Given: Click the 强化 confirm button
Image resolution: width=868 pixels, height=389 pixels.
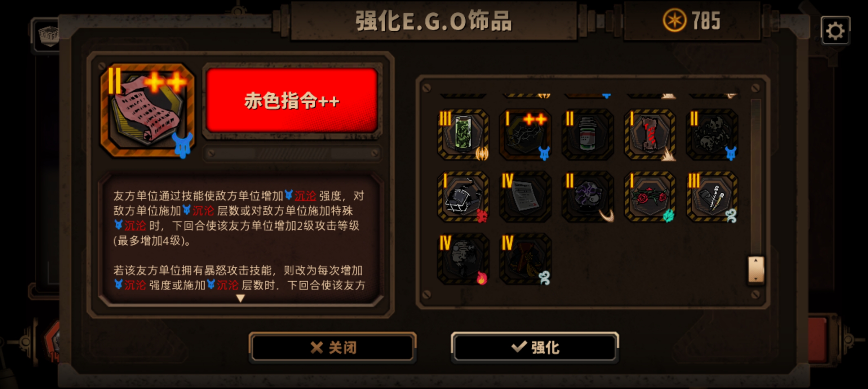Looking at the screenshot, I should pyautogui.click(x=535, y=347).
